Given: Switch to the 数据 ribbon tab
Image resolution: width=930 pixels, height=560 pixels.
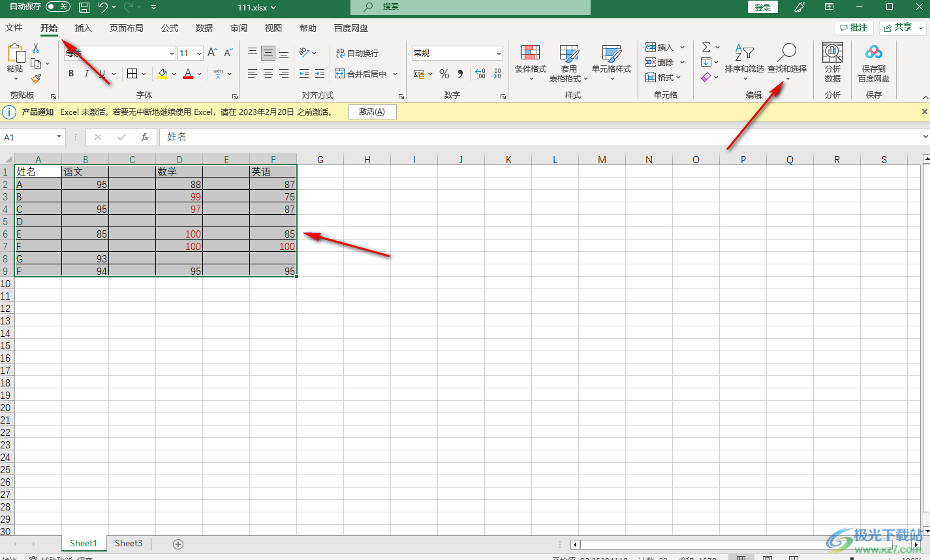Looking at the screenshot, I should tap(204, 28).
